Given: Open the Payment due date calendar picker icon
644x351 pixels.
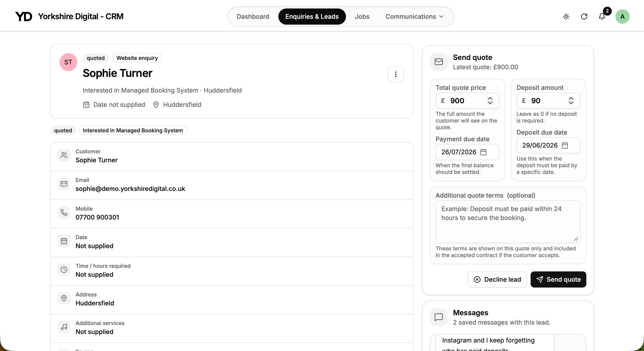Looking at the screenshot, I should [x=483, y=152].
